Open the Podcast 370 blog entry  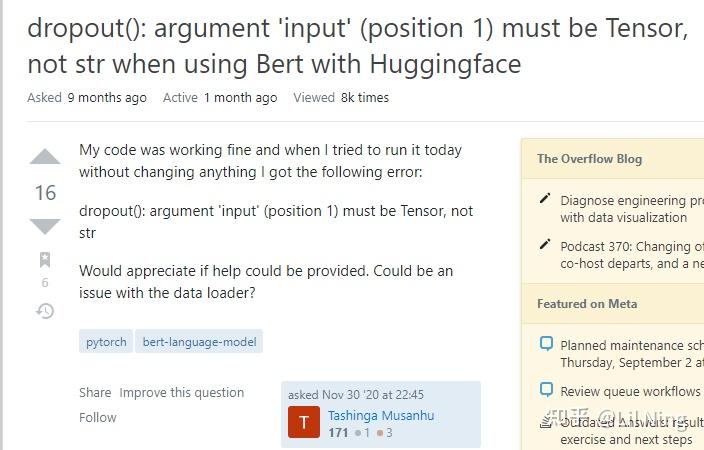(x=632, y=255)
